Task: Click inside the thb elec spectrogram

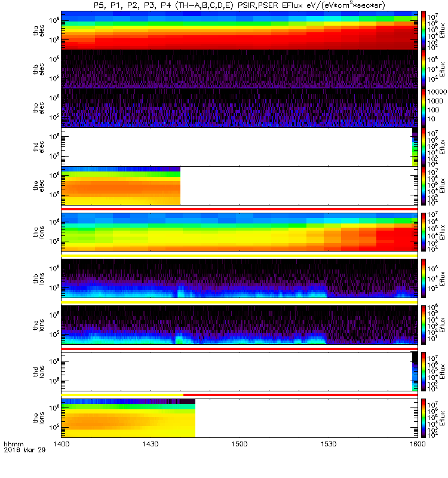Action: (x=240, y=69)
